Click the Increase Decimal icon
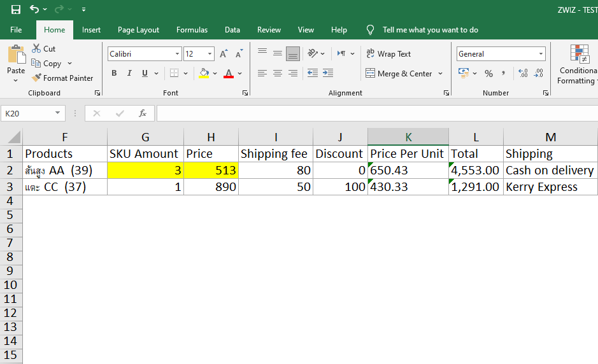Screen dimensions: 598x364 pos(523,74)
